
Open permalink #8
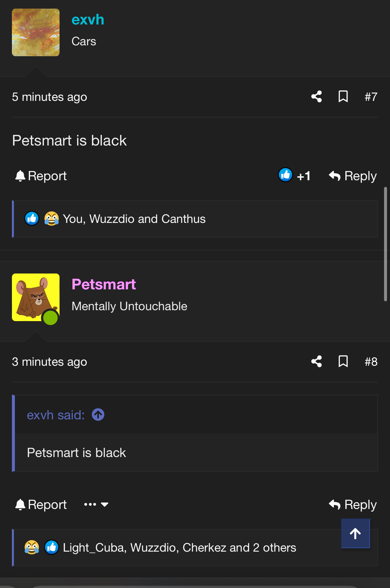371,361
